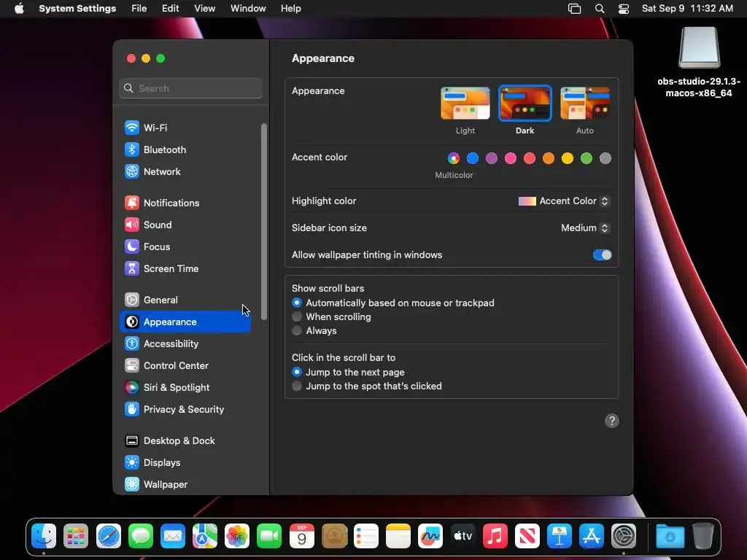The width and height of the screenshot is (747, 560).
Task: Select the blue accent color
Action: [473, 158]
